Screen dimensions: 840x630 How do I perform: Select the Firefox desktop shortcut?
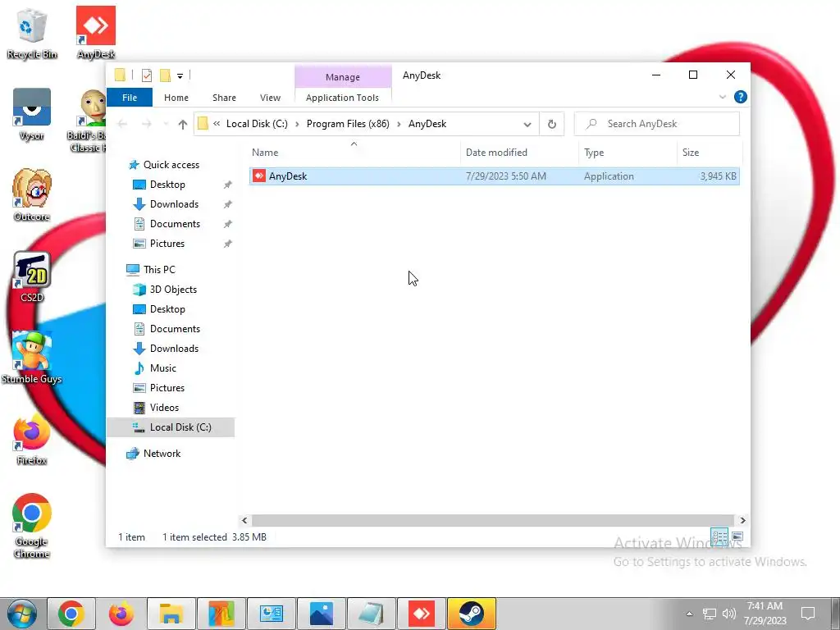click(32, 440)
